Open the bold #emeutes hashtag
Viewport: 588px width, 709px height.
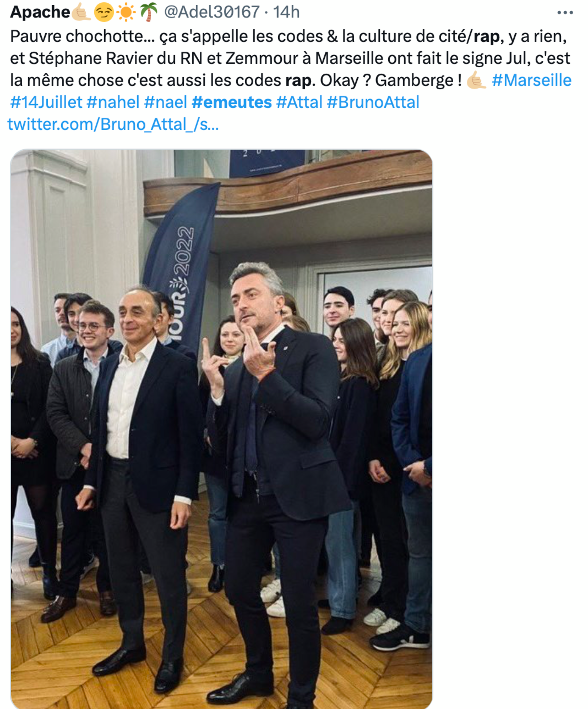tap(231, 102)
